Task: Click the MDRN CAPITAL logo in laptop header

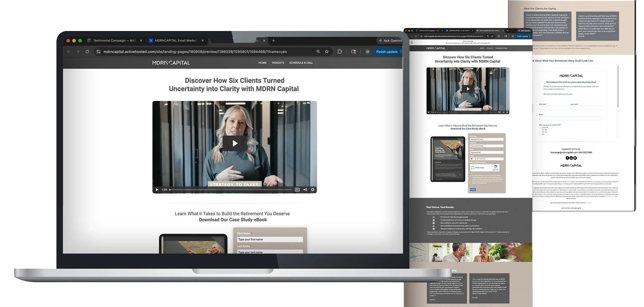Action: 171,63
